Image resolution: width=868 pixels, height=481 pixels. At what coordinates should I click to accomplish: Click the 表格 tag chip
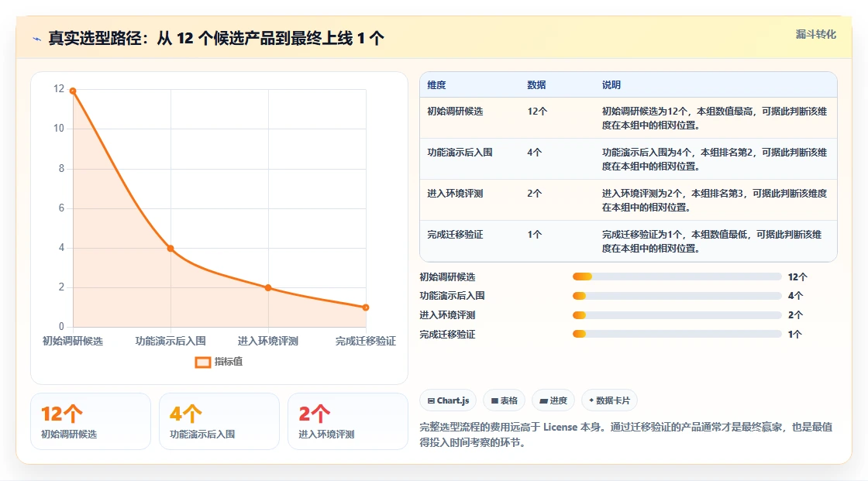click(x=505, y=400)
